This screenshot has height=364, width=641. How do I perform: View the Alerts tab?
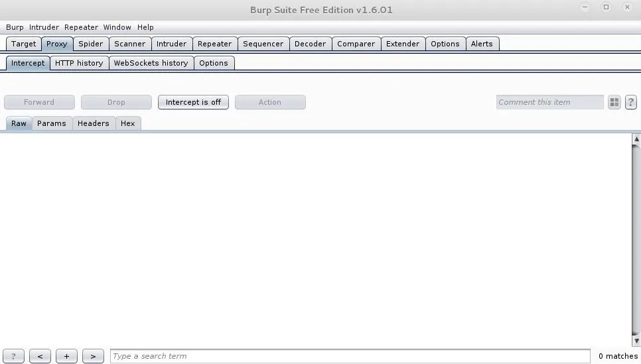point(482,44)
